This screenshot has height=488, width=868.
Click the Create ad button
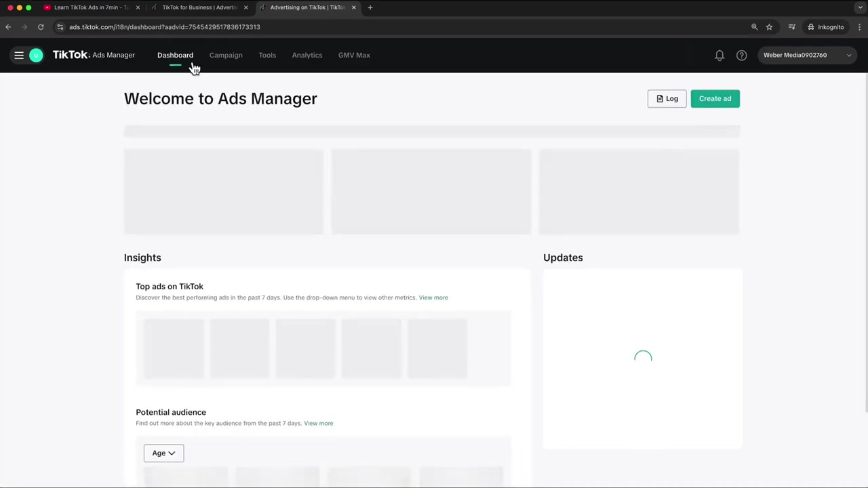coord(715,98)
